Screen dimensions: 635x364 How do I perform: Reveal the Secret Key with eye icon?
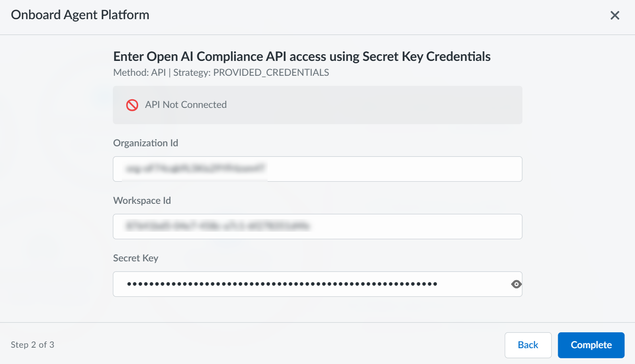pos(516,284)
